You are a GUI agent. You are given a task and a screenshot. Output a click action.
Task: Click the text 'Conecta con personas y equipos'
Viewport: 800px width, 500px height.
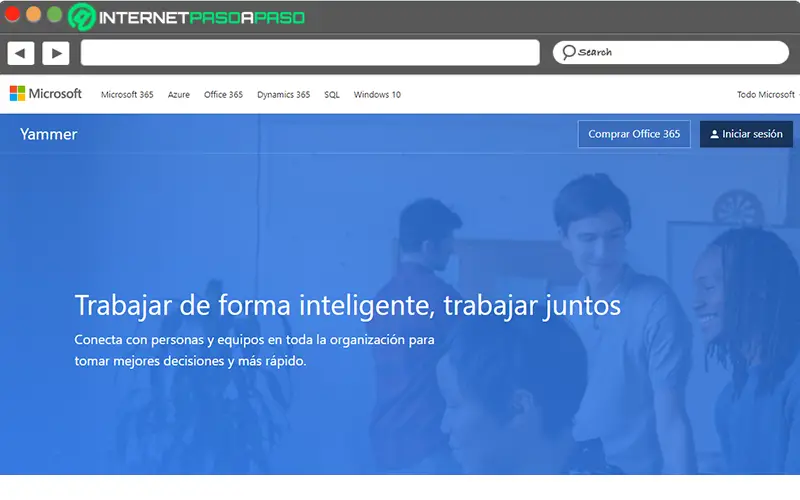tap(169, 340)
